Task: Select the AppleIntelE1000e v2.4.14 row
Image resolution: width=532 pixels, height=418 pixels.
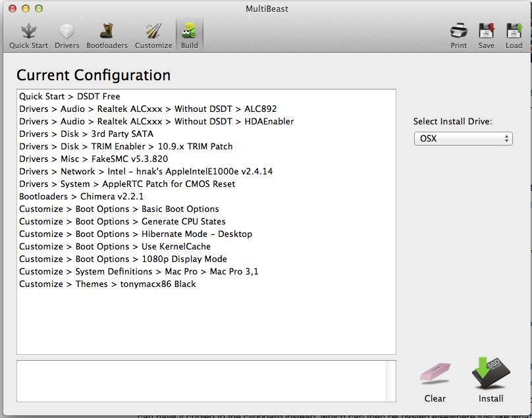Action: 206,171
